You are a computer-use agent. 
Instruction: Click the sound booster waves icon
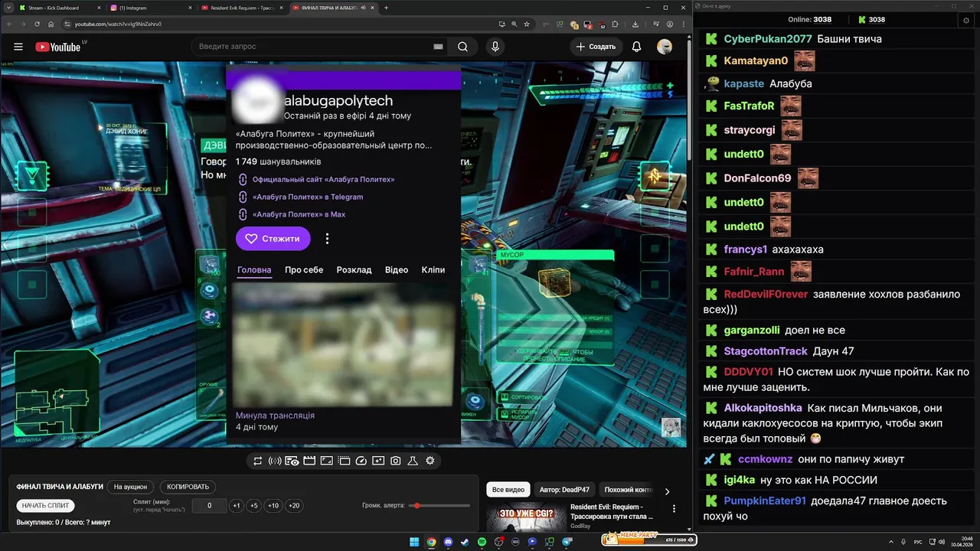click(x=275, y=461)
